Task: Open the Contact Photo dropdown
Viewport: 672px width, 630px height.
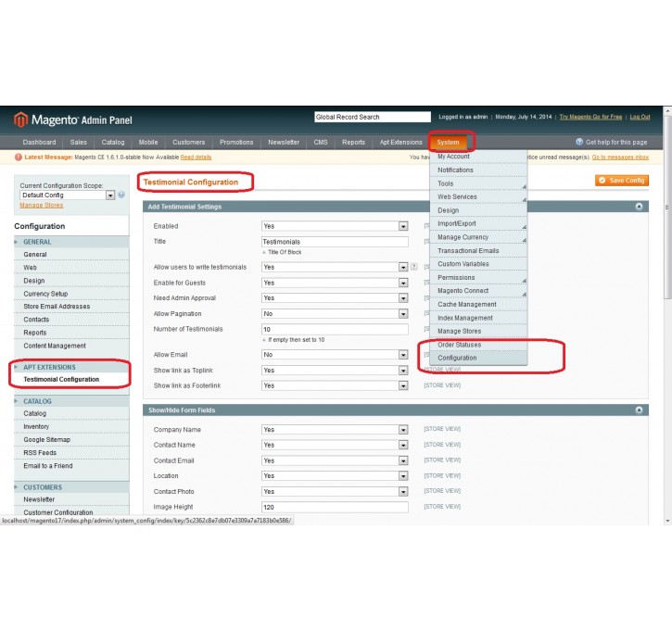Action: click(x=335, y=492)
